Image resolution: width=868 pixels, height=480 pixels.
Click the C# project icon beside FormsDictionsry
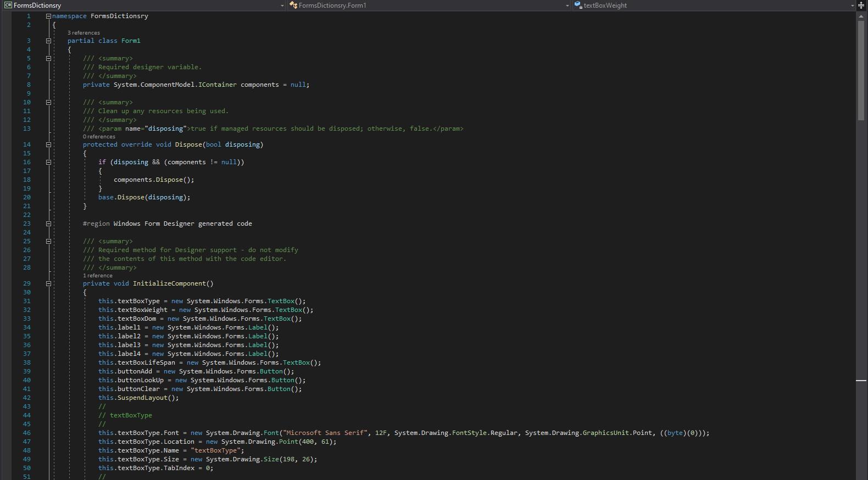pos(8,5)
